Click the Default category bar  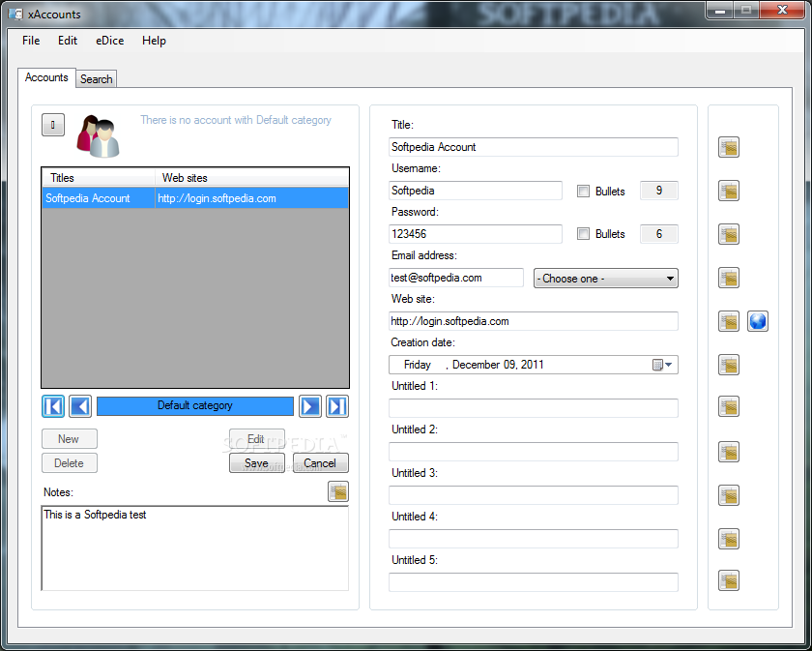coord(195,406)
